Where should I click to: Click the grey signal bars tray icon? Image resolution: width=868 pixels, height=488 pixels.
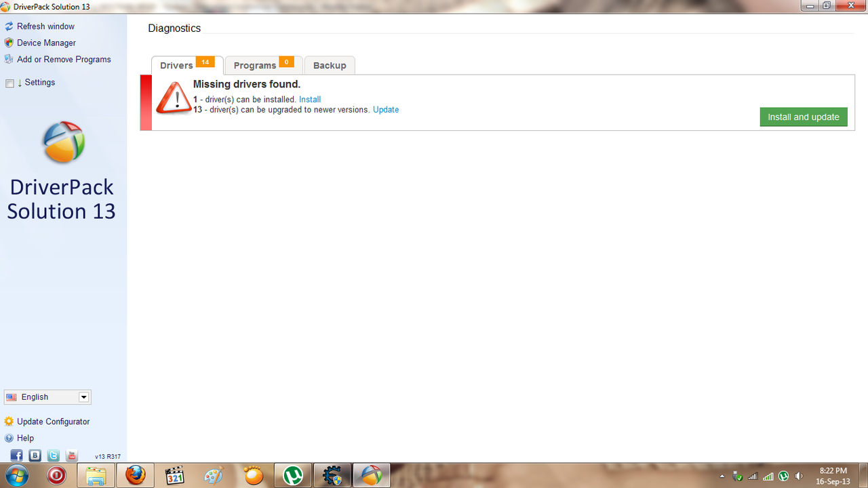[753, 476]
